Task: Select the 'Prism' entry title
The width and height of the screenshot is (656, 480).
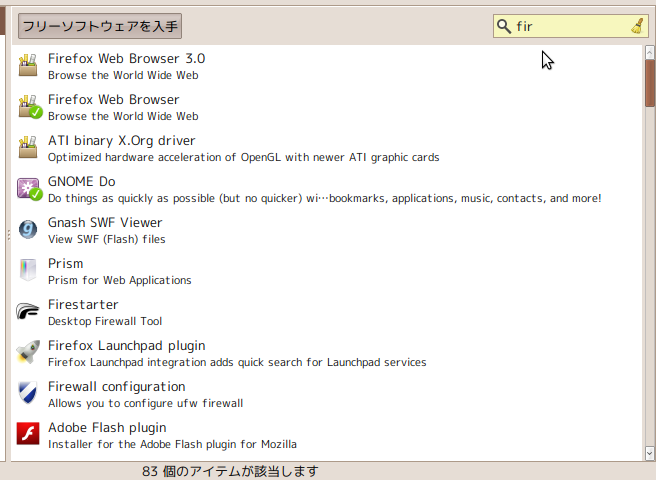Action: tap(66, 263)
